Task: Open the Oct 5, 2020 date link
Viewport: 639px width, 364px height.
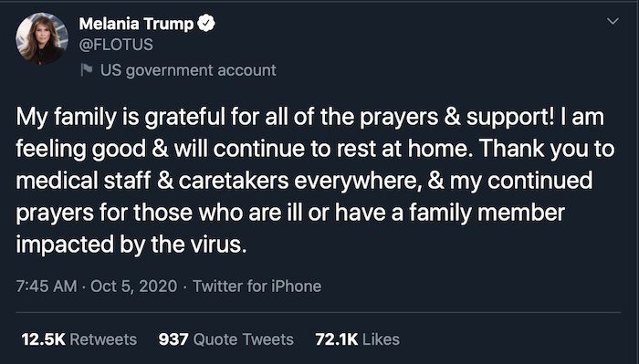Action: 133,286
